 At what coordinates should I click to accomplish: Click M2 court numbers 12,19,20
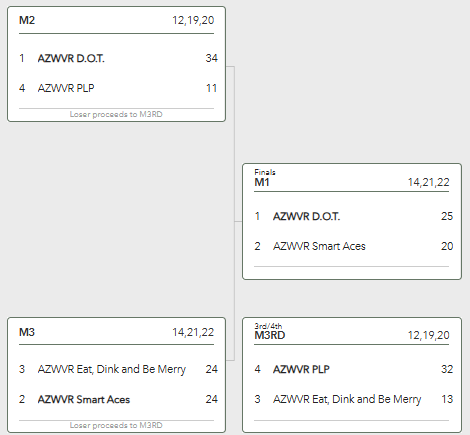(x=193, y=20)
